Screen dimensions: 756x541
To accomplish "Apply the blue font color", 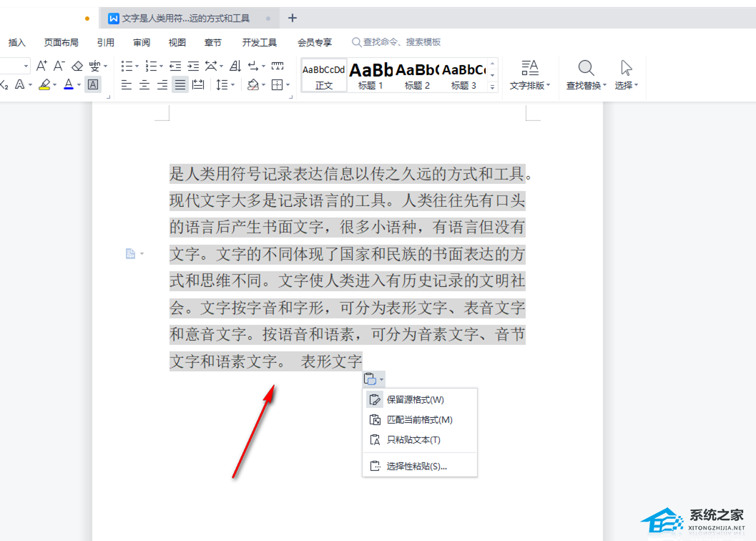I will (69, 85).
